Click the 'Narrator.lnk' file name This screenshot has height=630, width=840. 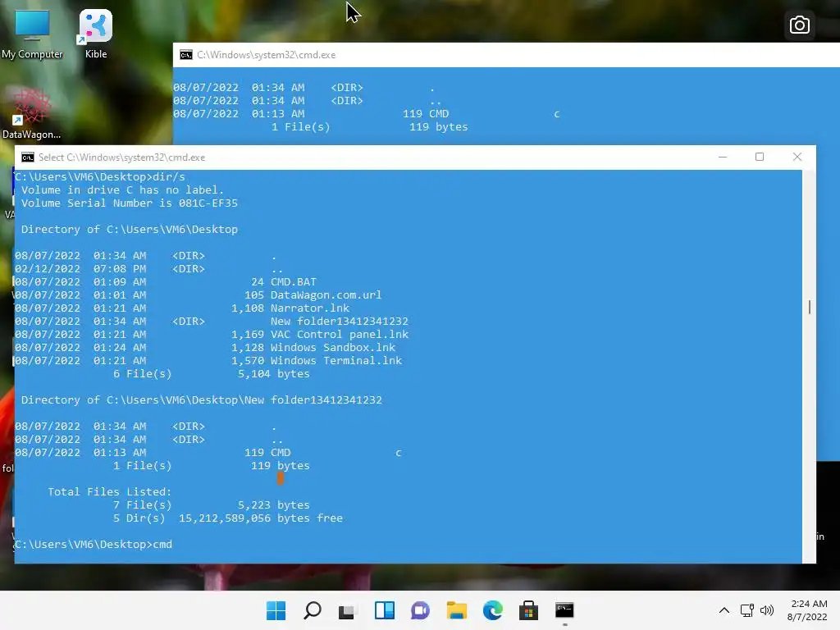tap(310, 308)
